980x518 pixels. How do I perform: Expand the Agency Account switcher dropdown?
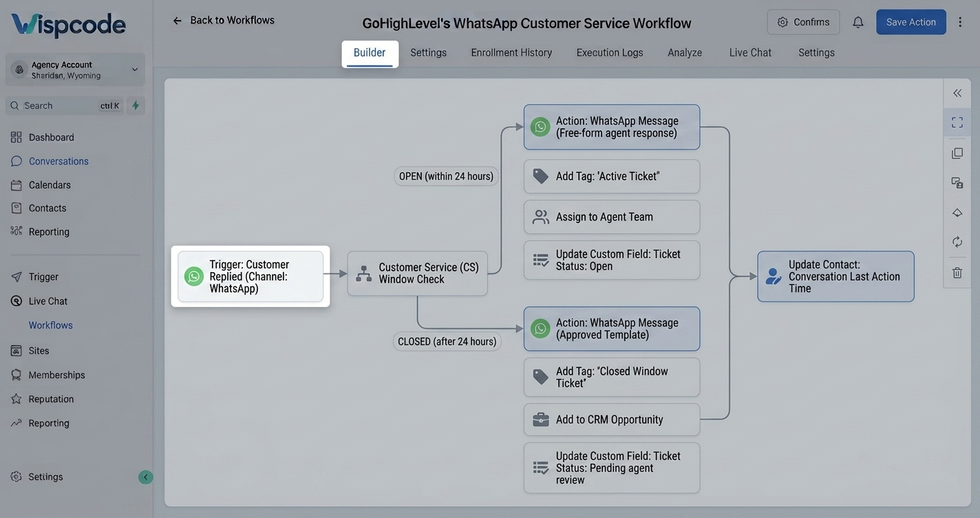pyautogui.click(x=76, y=70)
